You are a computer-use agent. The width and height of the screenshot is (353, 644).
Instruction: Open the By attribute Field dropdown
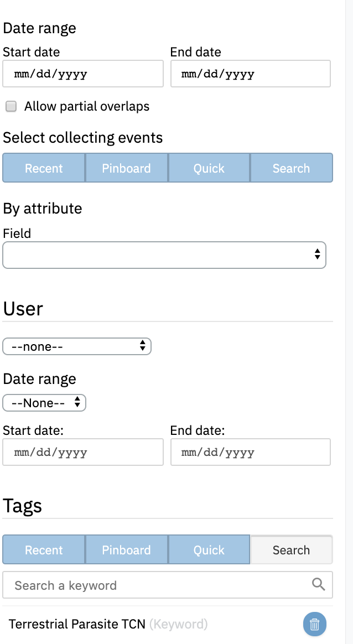[x=164, y=255]
